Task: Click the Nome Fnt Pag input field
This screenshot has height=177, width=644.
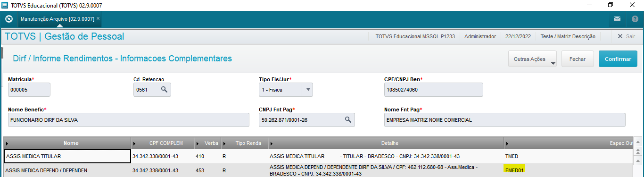Action: 505,120
